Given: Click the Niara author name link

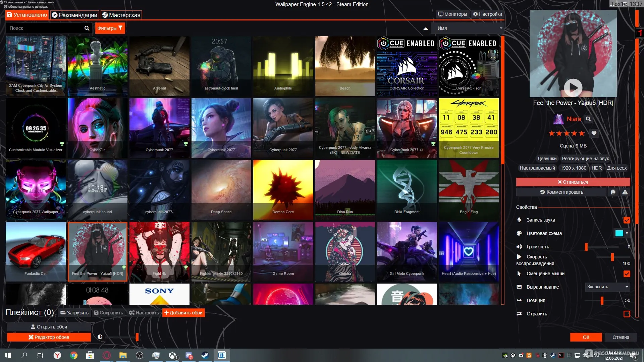Looking at the screenshot, I should click(574, 119).
